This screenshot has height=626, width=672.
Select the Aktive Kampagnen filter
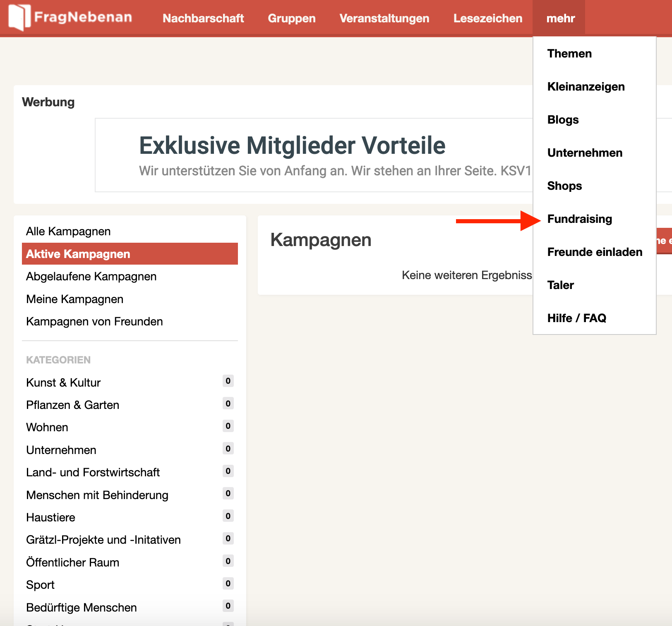point(78,254)
